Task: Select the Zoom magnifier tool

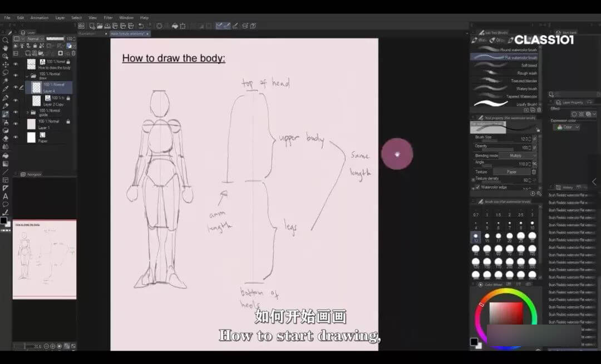Action: click(6, 40)
